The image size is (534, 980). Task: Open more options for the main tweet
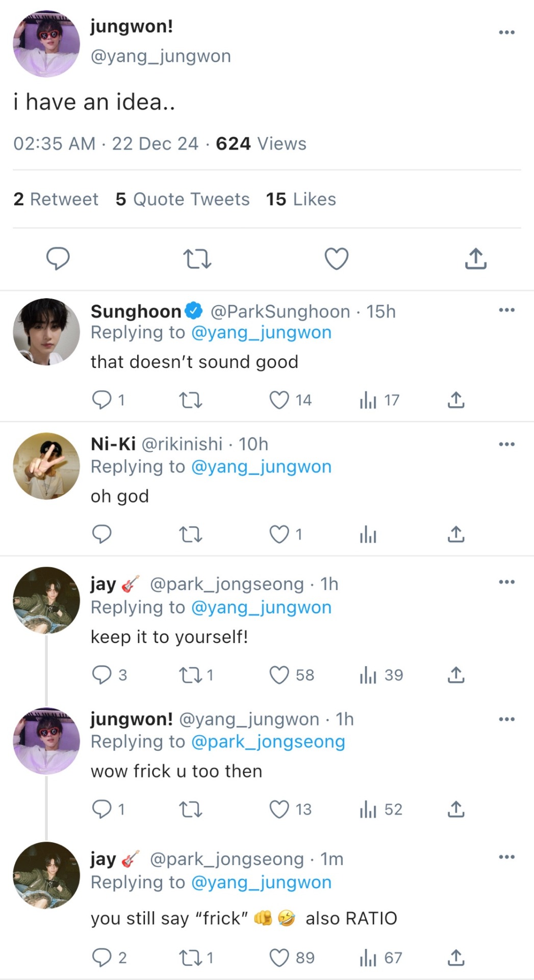click(x=506, y=32)
